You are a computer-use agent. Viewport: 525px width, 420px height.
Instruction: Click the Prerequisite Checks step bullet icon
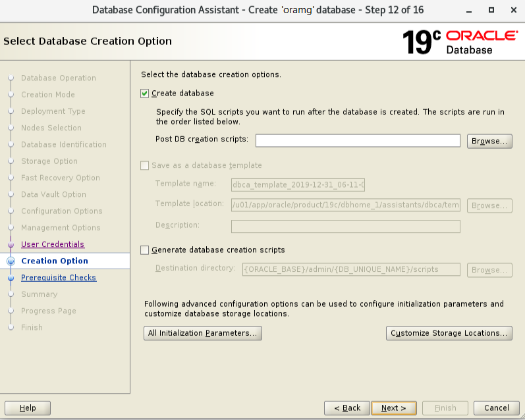pos(11,278)
